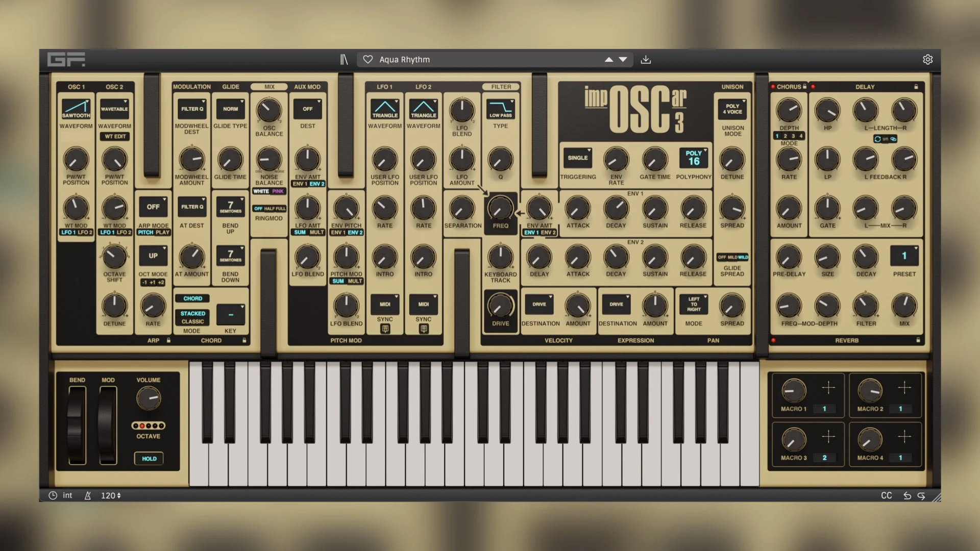Viewport: 980px width, 551px height.
Task: Toggle the HOLD button on
Action: tap(149, 458)
